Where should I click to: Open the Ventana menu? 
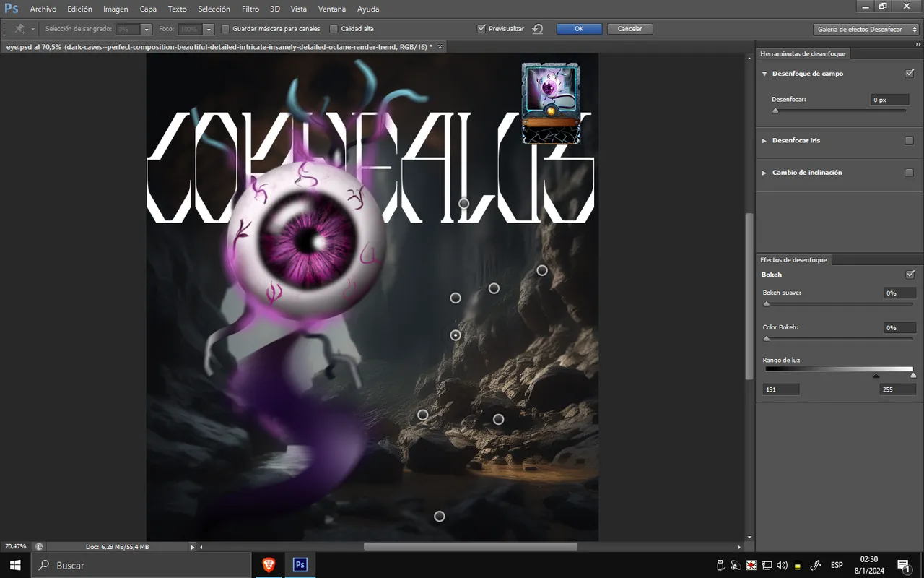(x=331, y=9)
